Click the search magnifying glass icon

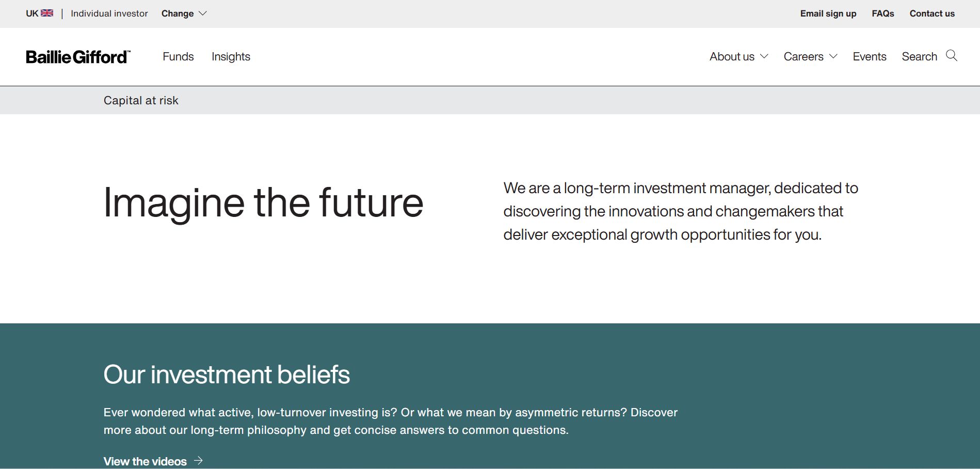pyautogui.click(x=952, y=56)
